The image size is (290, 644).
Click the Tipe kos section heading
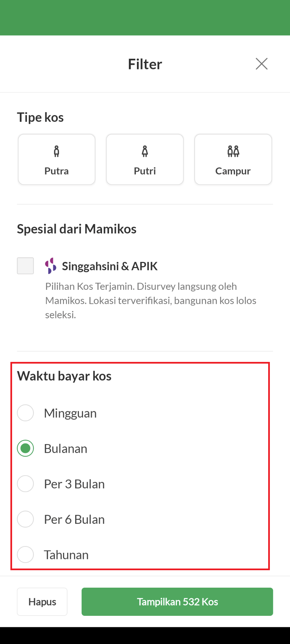pyautogui.click(x=40, y=117)
